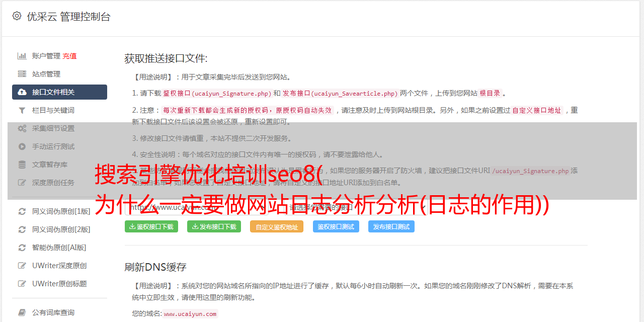Image resolution: width=644 pixels, height=322 pixels.
Task: Go to UWriter原创标题 in the sidebar
Action: click(59, 284)
